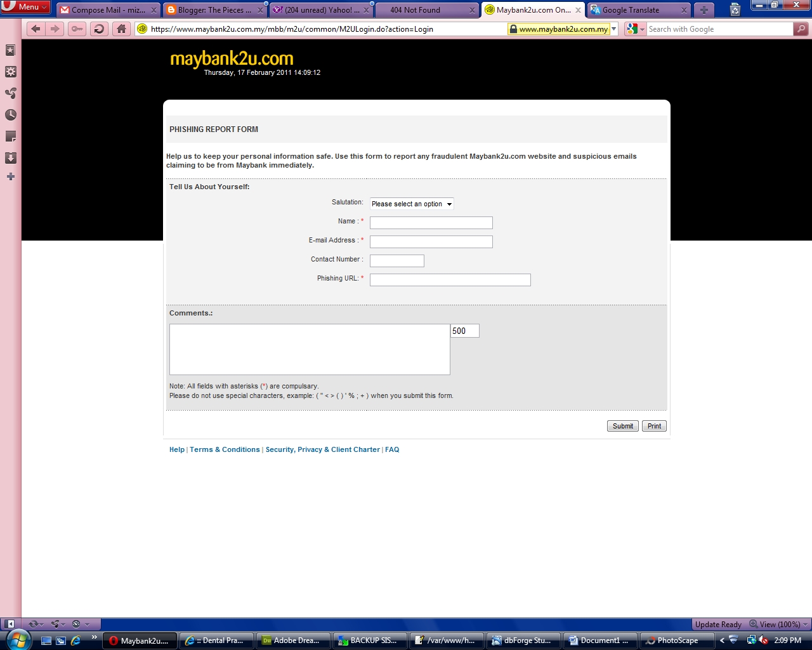
Task: Open the View (100%) zoom dropdown
Action: coord(778,624)
